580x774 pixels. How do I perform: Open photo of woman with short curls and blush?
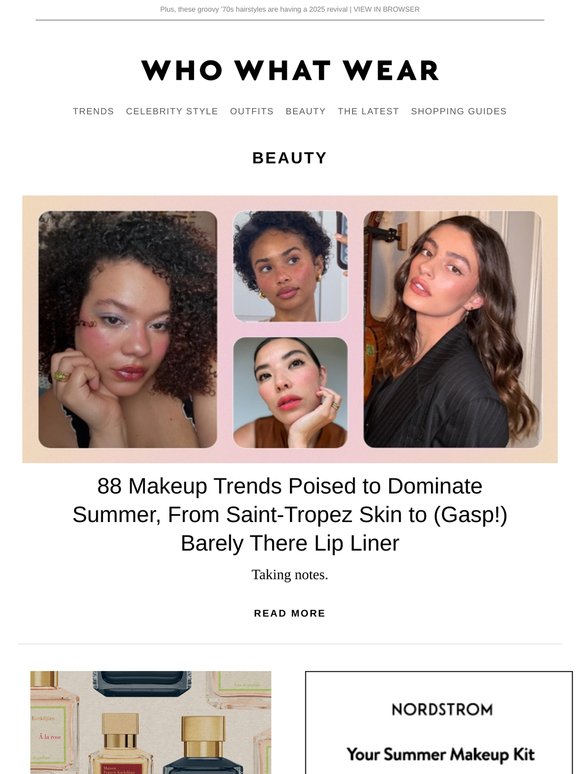click(290, 267)
